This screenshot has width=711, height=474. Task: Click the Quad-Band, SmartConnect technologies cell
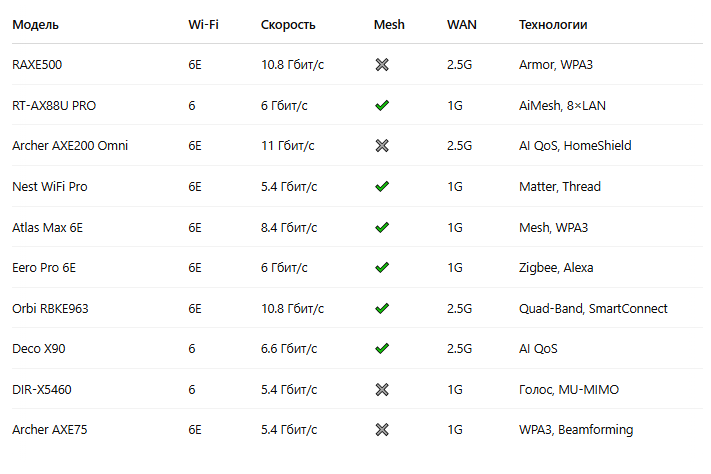tap(593, 308)
